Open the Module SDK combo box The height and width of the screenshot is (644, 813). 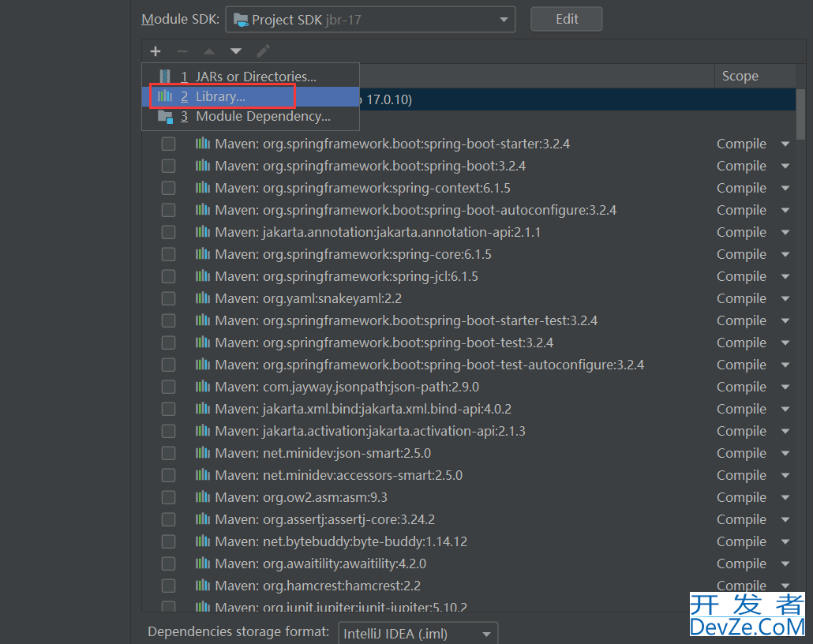click(x=370, y=20)
